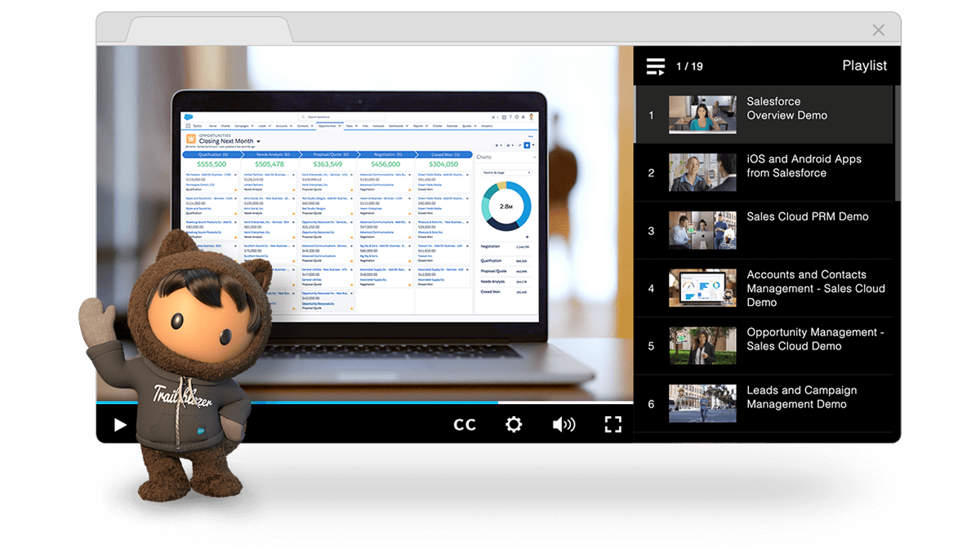Click the Playlist heading
The width and height of the screenshot is (980, 551).
pos(865,65)
